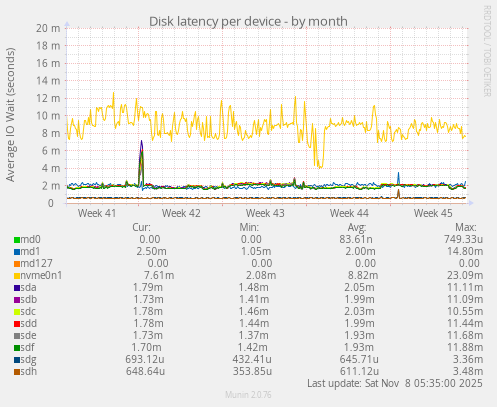Click the '0' y-axis label
Screen dimensions: 497x407
click(x=51, y=203)
